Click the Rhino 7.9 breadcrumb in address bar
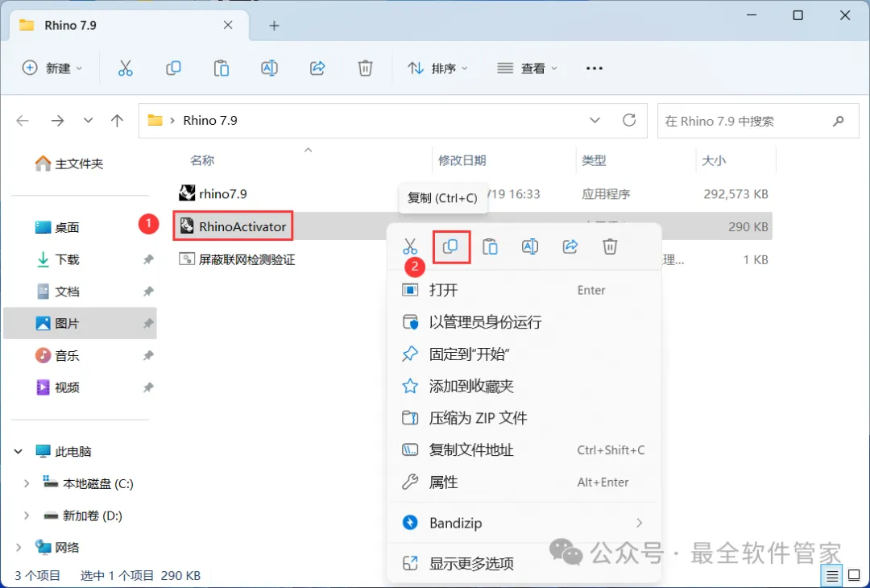This screenshot has height=588, width=870. 210,120
